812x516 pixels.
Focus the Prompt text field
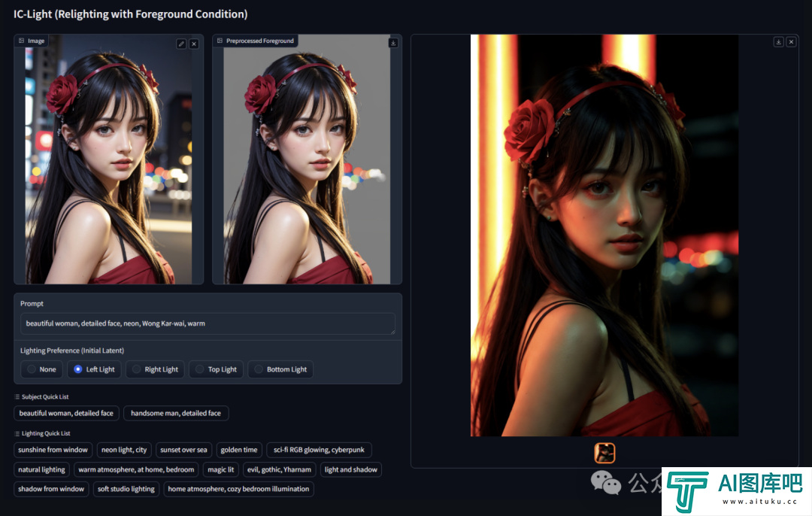(208, 323)
